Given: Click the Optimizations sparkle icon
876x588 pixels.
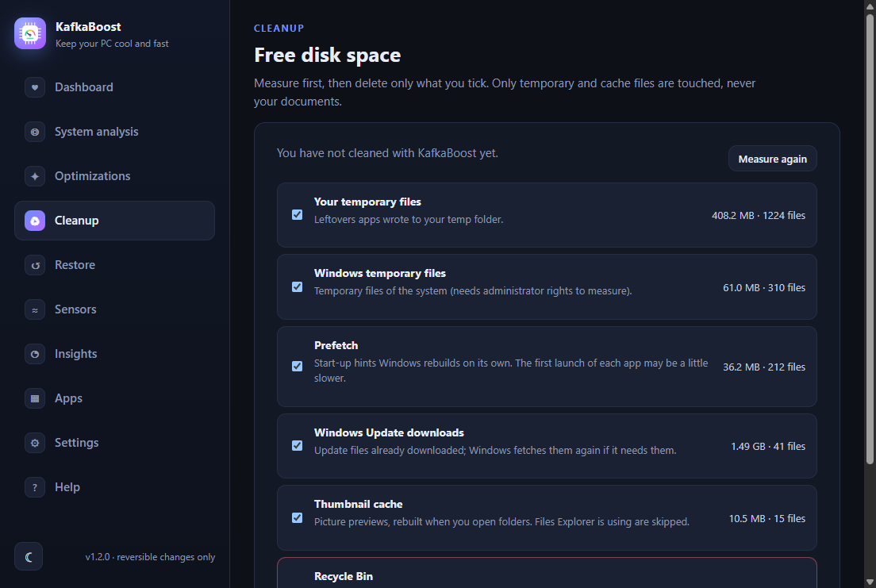Looking at the screenshot, I should click(x=35, y=176).
